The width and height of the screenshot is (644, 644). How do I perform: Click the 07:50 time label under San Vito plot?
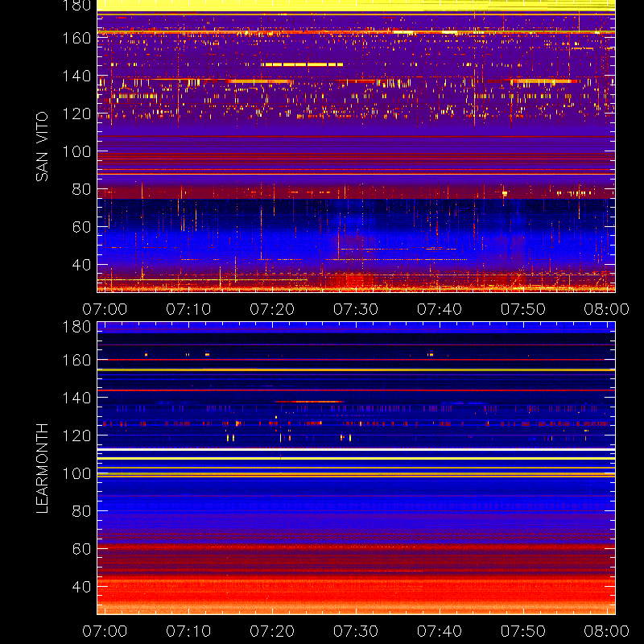coord(523,309)
